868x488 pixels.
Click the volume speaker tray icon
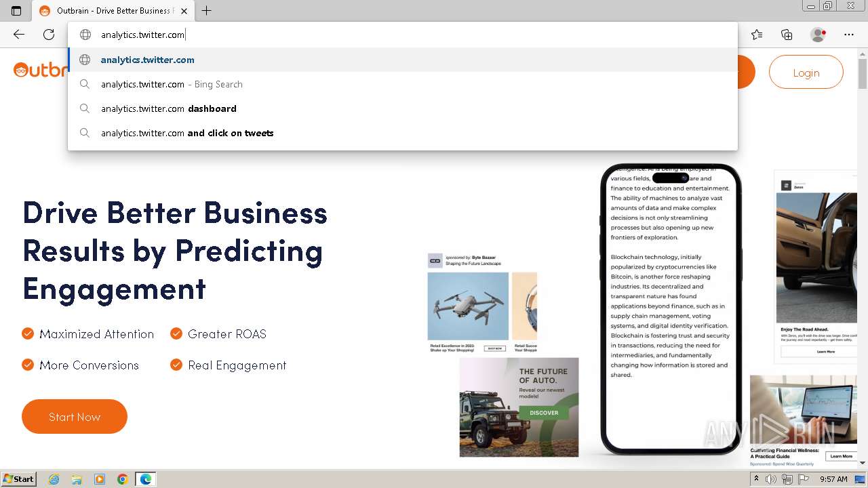click(771, 479)
